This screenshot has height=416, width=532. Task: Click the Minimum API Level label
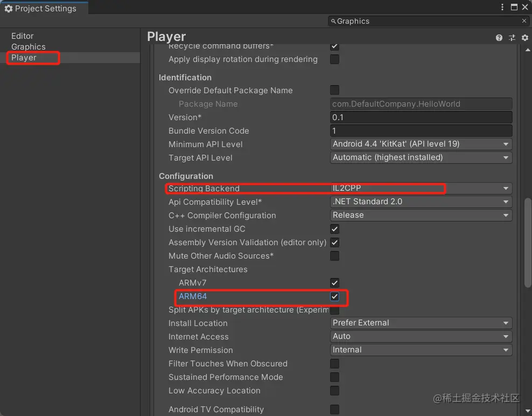[206, 144]
